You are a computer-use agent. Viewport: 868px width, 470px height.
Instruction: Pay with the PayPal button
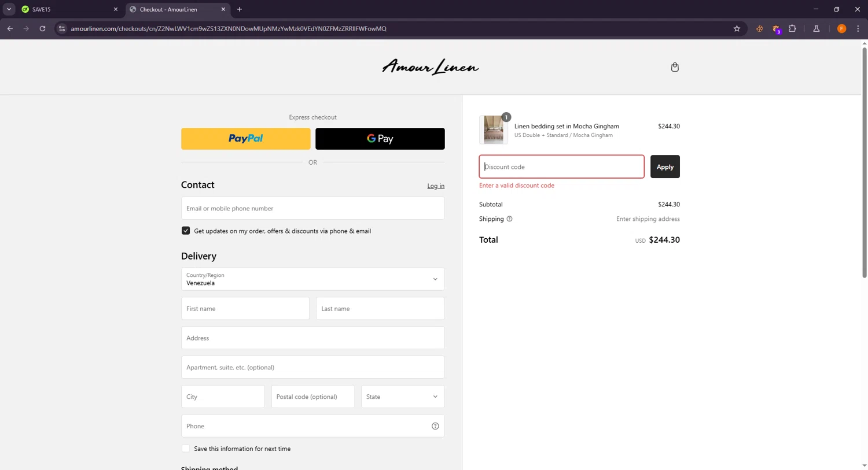point(245,139)
